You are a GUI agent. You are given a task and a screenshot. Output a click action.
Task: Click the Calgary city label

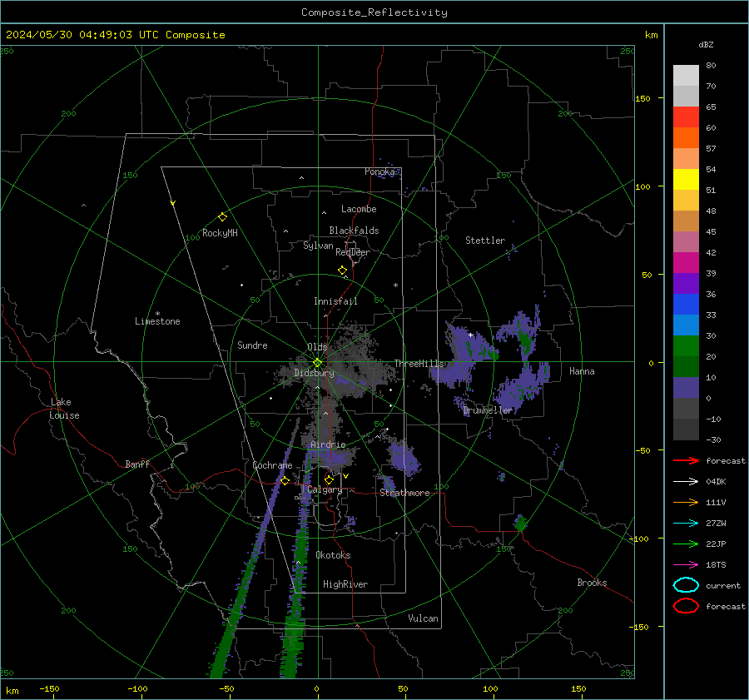325,489
